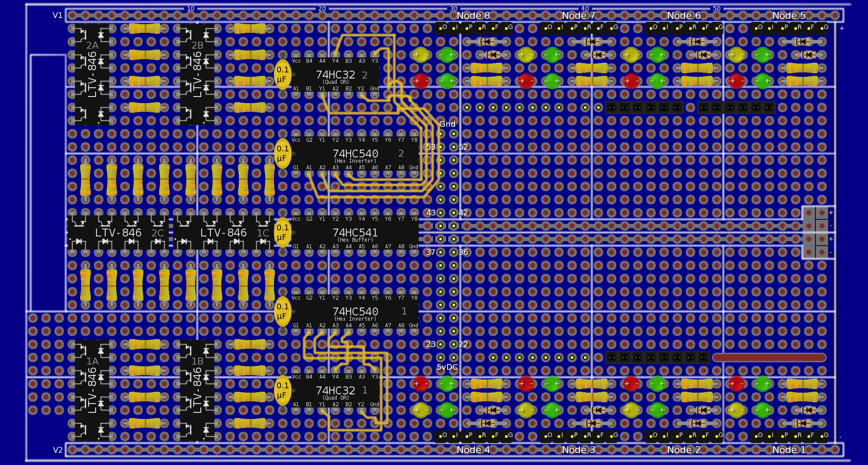Click column marker 50 at top

point(717,8)
